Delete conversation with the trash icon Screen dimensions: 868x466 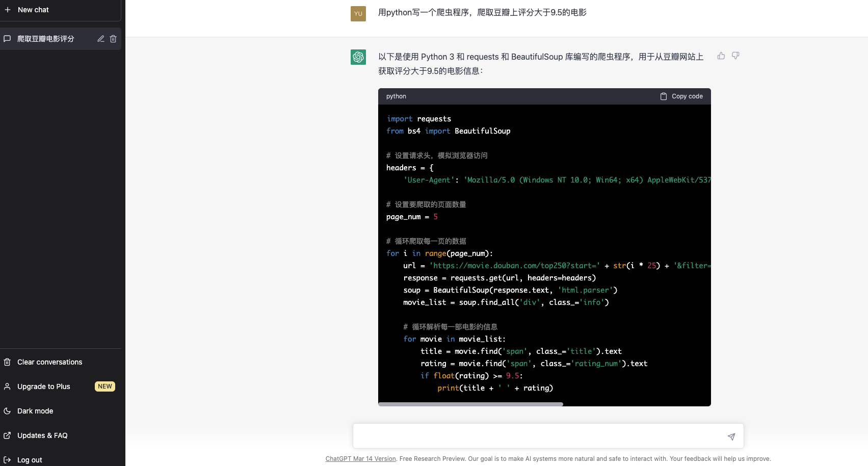(113, 39)
